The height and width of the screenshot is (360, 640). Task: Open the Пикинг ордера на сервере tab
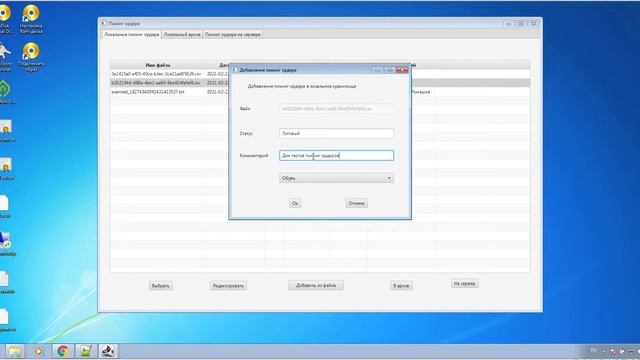(x=233, y=35)
